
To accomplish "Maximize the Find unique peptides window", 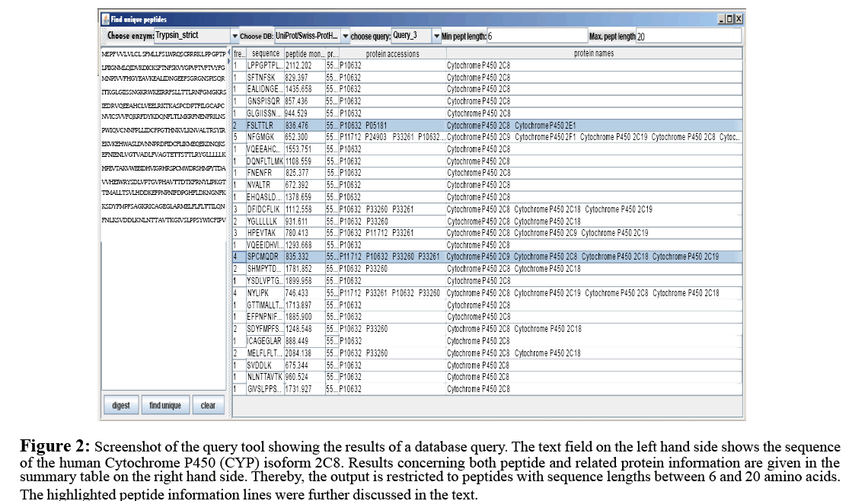I will coord(729,19).
